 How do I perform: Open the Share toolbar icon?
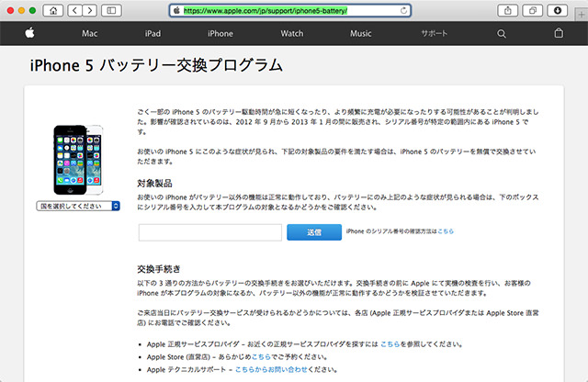[507, 10]
